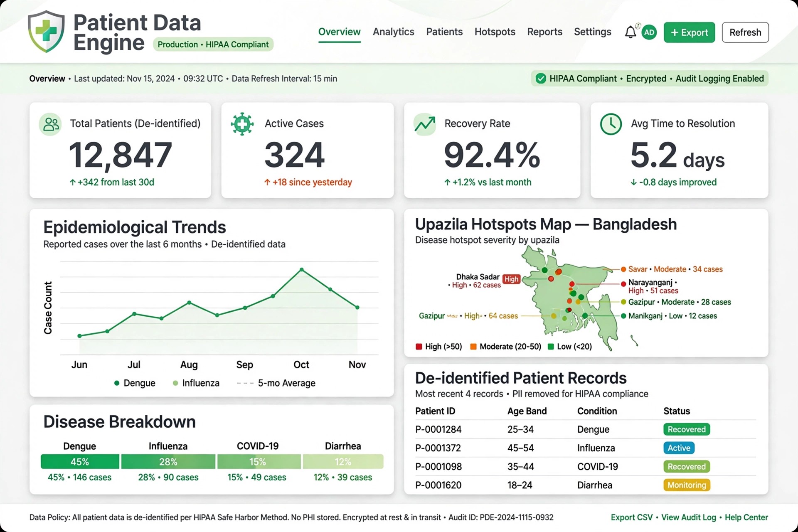798x532 pixels.
Task: Click the Refresh button
Action: tap(745, 32)
